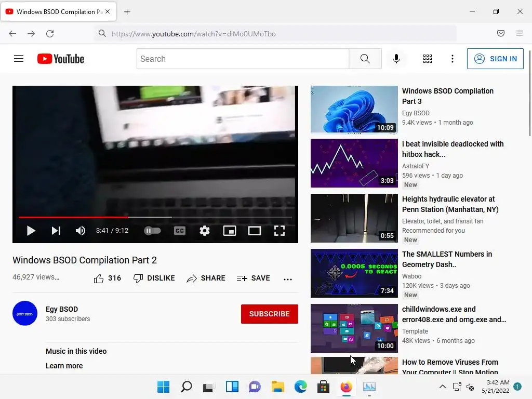
Task: Switch to Firefox on taskbar
Action: [x=347, y=387]
